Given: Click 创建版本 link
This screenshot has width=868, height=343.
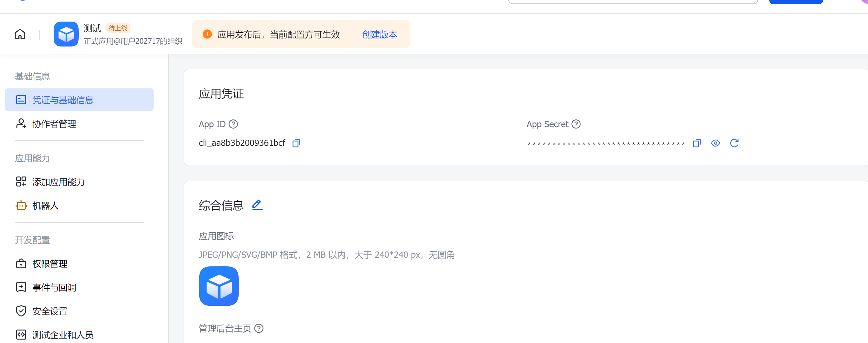Looking at the screenshot, I should tap(380, 34).
